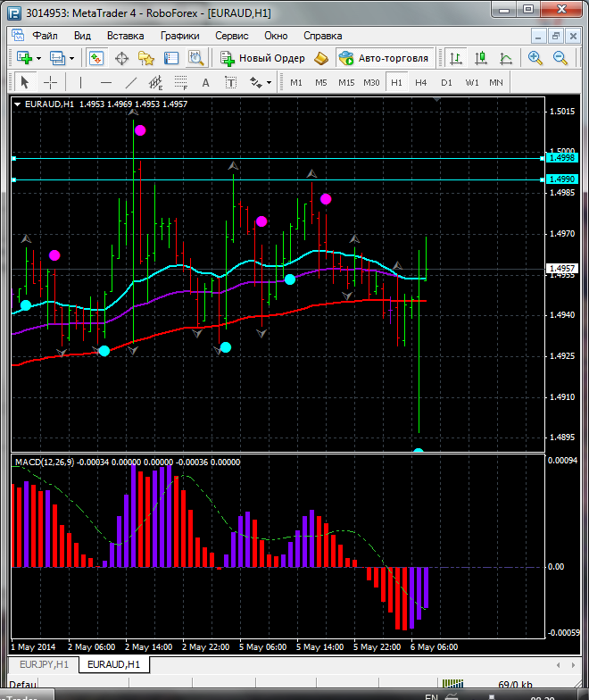Draw a vertical line
The height and width of the screenshot is (700, 589).
pyautogui.click(x=80, y=82)
